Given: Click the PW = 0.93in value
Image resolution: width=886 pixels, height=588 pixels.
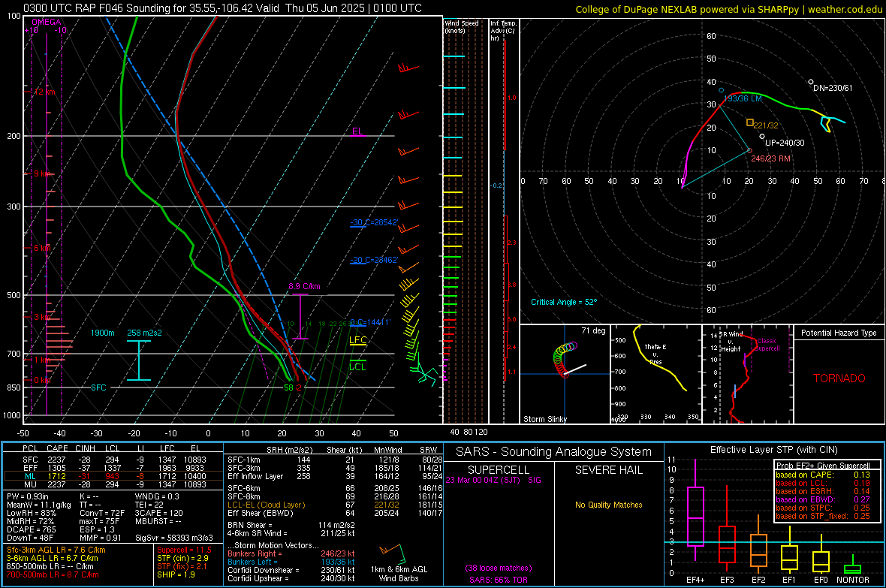Looking at the screenshot, I should (x=27, y=496).
